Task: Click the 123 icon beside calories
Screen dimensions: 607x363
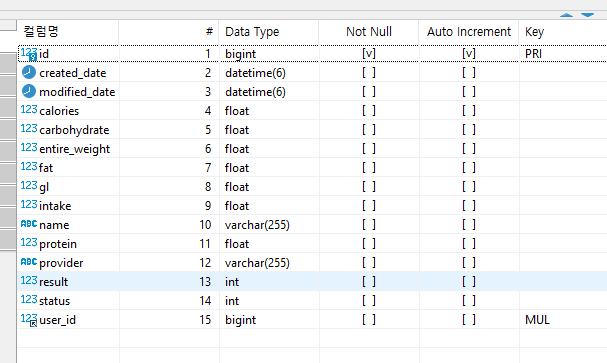Action: pyautogui.click(x=29, y=110)
